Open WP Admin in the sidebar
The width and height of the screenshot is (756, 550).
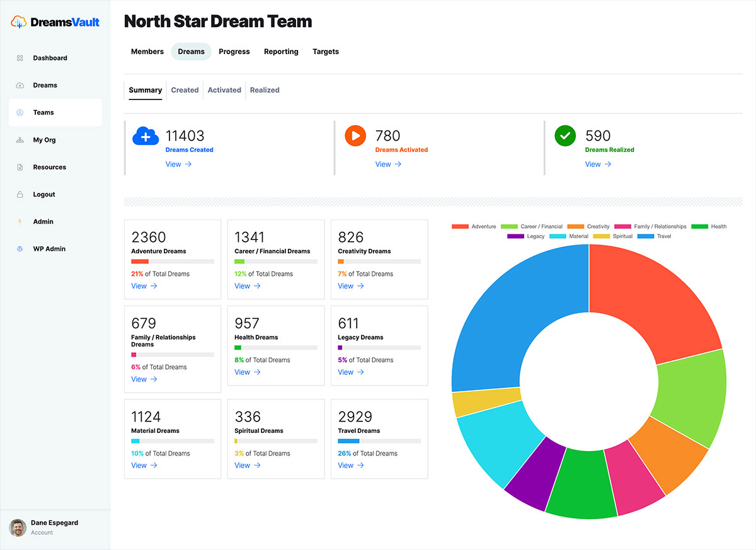click(55, 249)
